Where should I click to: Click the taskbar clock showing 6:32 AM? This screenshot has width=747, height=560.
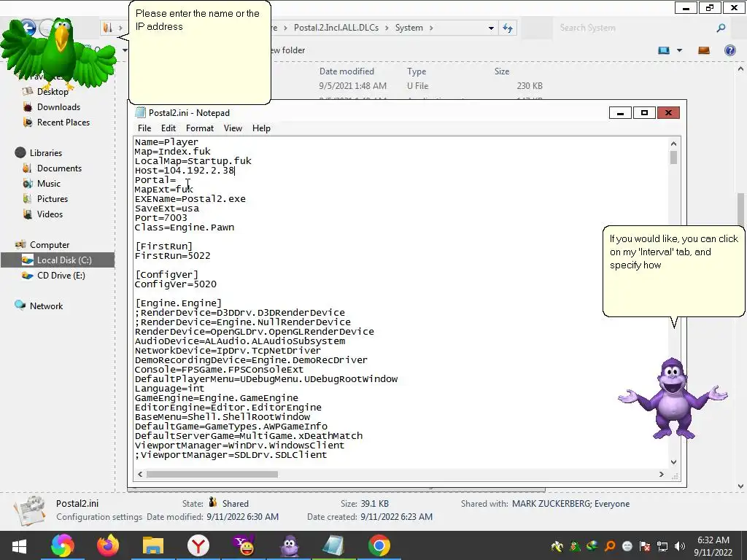click(713, 546)
